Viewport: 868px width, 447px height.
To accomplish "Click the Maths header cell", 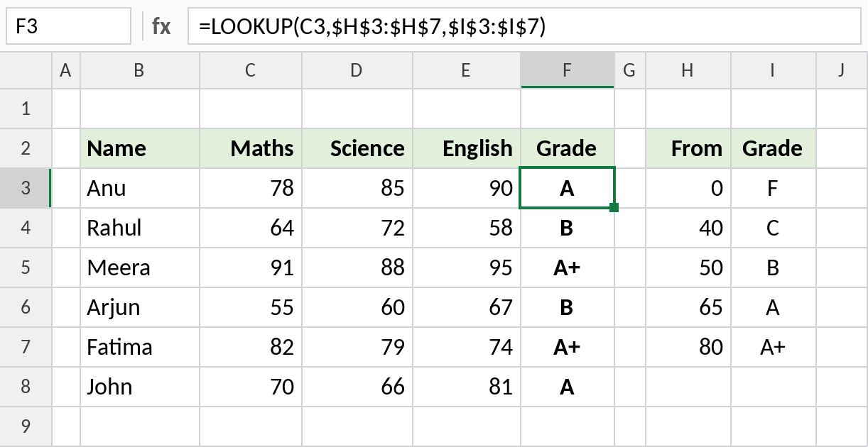I will coord(251,148).
